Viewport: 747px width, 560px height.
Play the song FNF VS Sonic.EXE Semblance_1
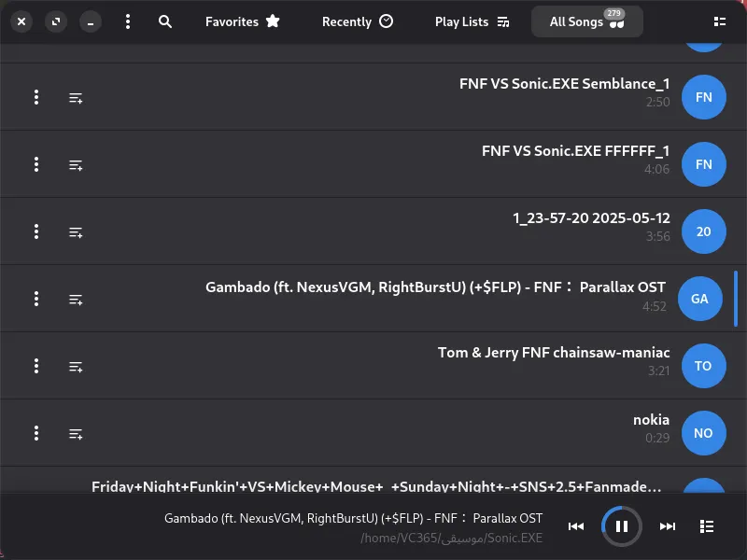coord(565,84)
